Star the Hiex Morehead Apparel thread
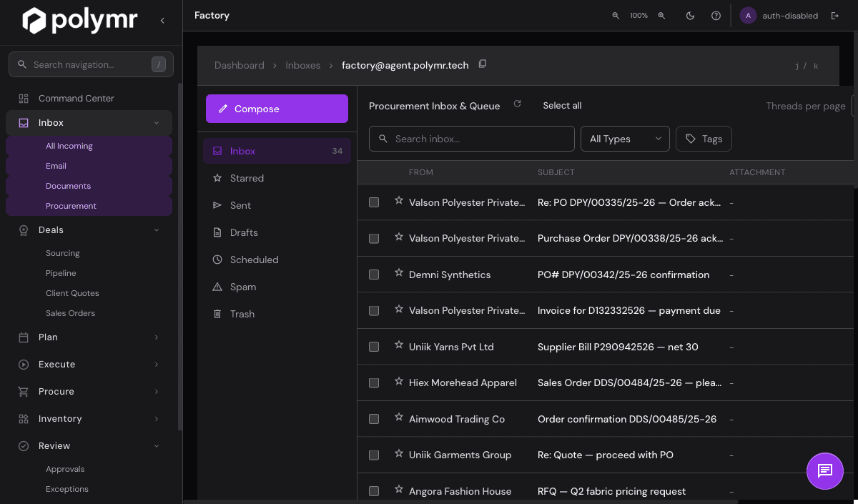858x504 pixels. 399,382
